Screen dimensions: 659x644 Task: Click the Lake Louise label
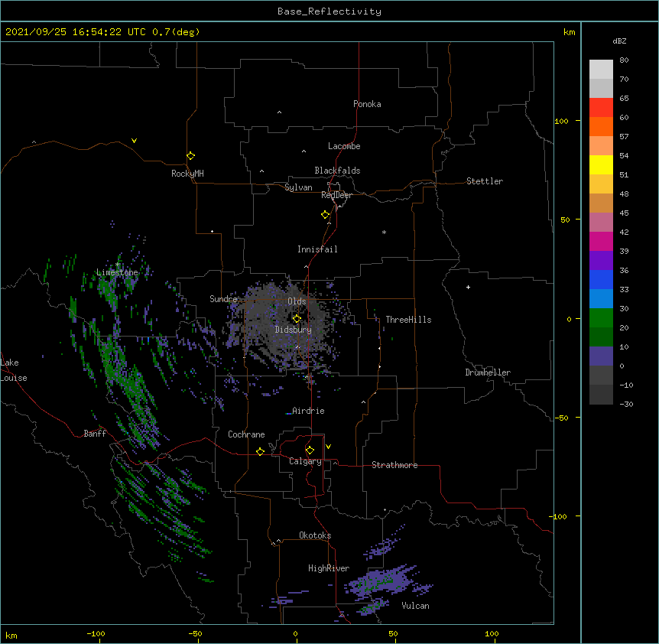coord(14,370)
